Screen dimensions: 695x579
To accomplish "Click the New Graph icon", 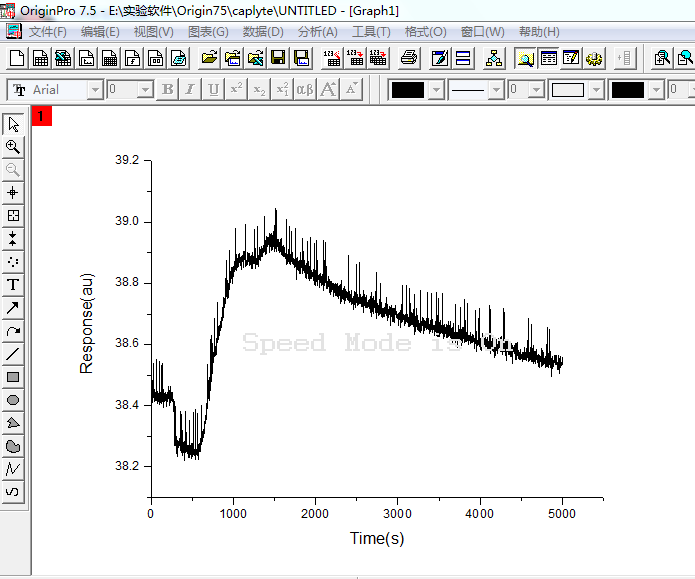I will click(86, 58).
